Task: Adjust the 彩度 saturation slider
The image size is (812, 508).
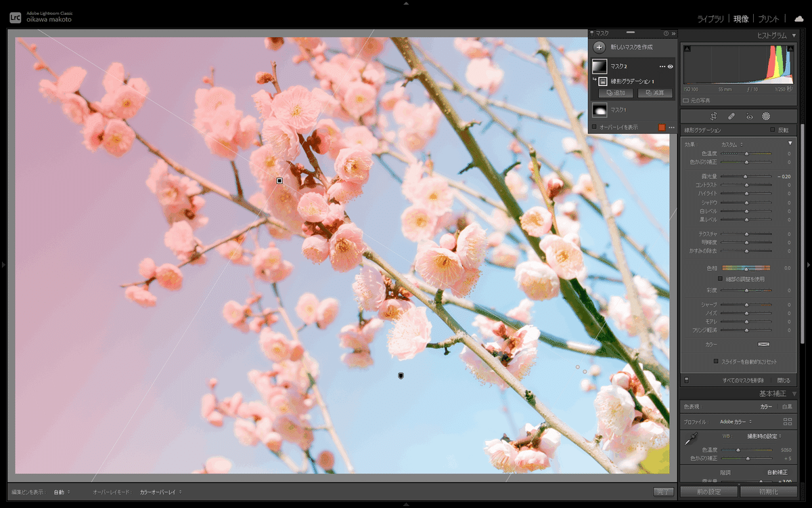Action: pos(746,290)
